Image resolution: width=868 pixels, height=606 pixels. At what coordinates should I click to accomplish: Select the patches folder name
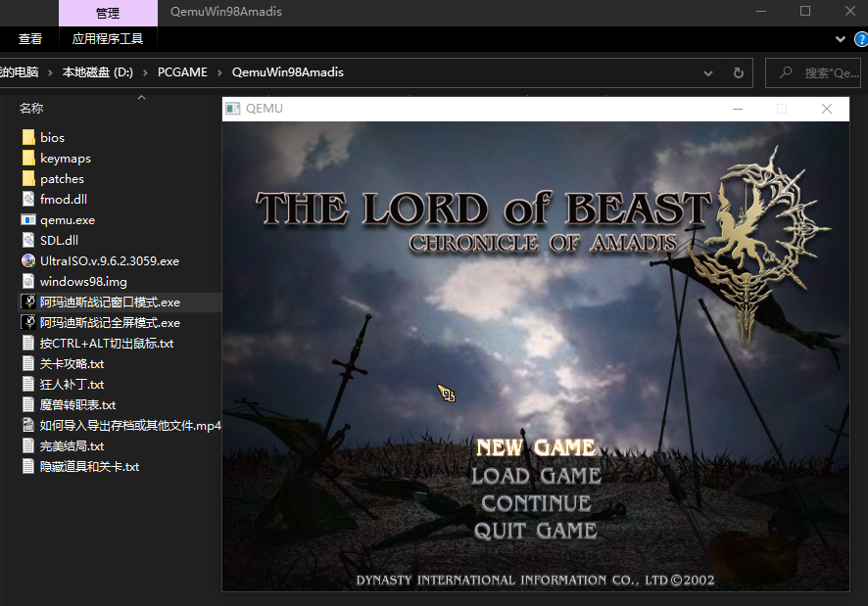62,179
